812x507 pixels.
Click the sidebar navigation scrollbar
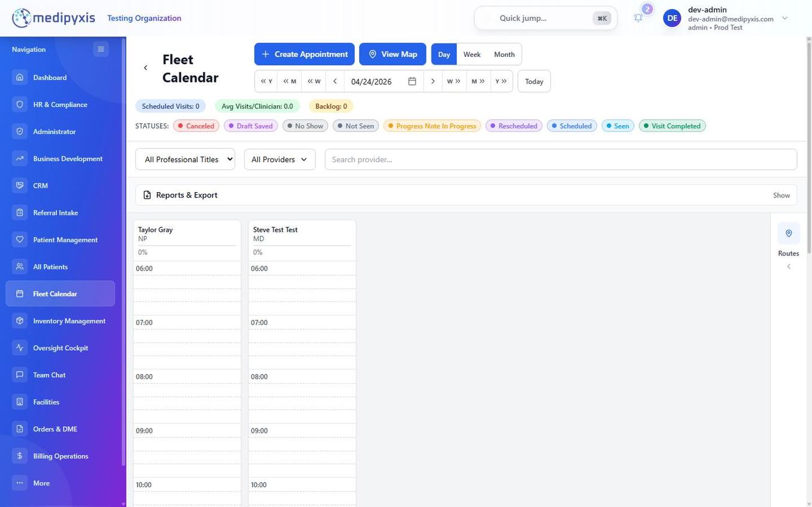coord(123,251)
